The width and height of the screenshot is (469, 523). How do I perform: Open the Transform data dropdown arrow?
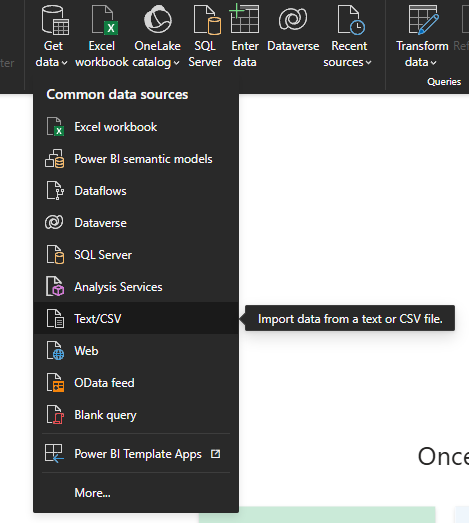pyautogui.click(x=433, y=63)
